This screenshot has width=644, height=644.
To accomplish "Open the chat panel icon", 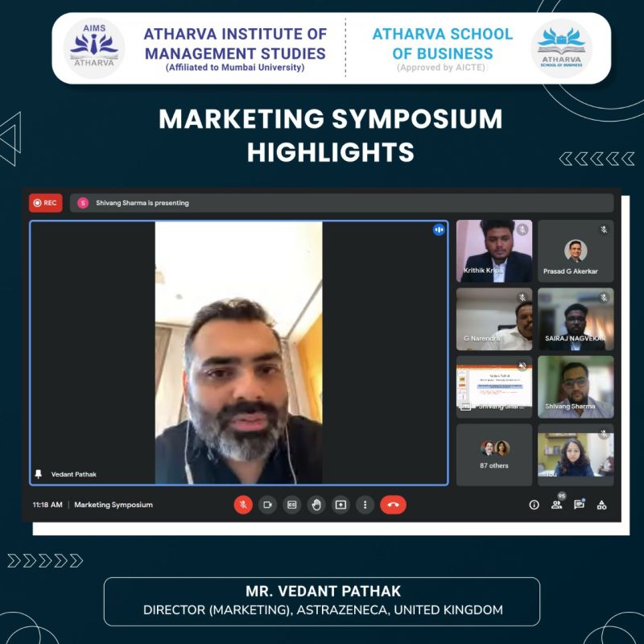I will click(579, 505).
